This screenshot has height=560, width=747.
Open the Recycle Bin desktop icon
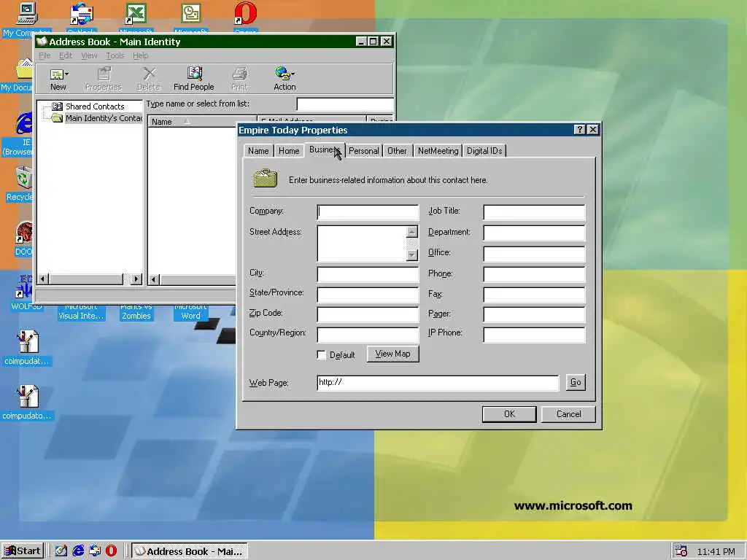pyautogui.click(x=24, y=178)
